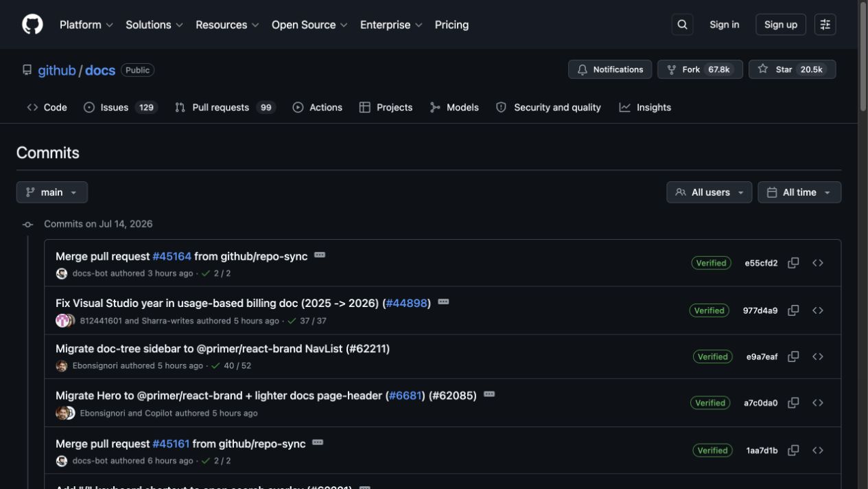Screen dimensions: 868x489
Task: Click Verified badge on commit 977d4a9
Action: (709, 310)
